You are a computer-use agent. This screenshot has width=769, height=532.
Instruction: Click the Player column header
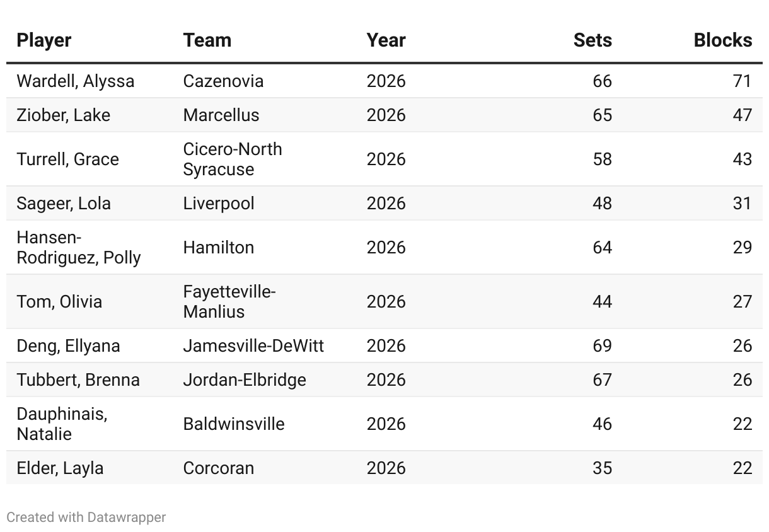pyautogui.click(x=44, y=40)
